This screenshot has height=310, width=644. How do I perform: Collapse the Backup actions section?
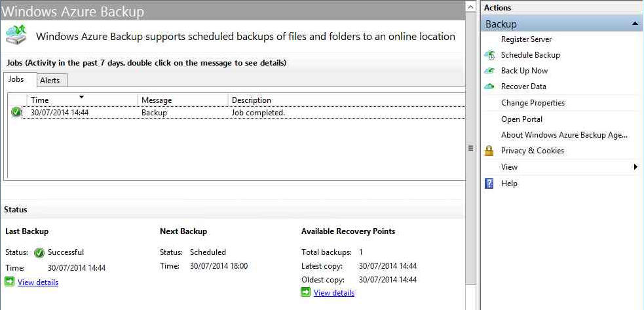(635, 24)
